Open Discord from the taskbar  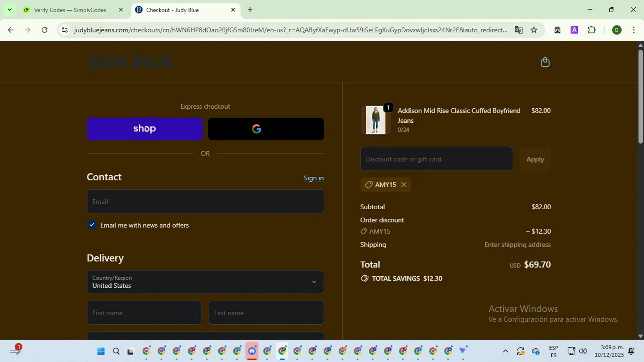[x=252, y=351]
